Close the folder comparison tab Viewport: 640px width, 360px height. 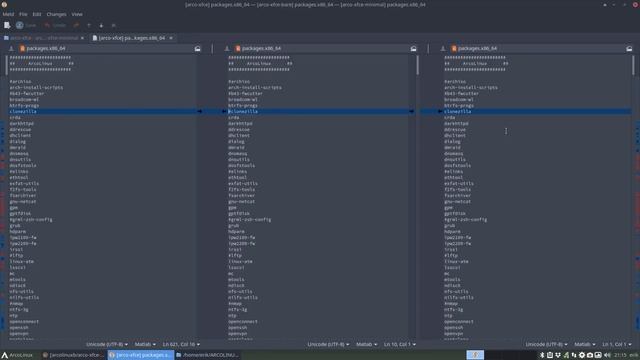coord(82,38)
